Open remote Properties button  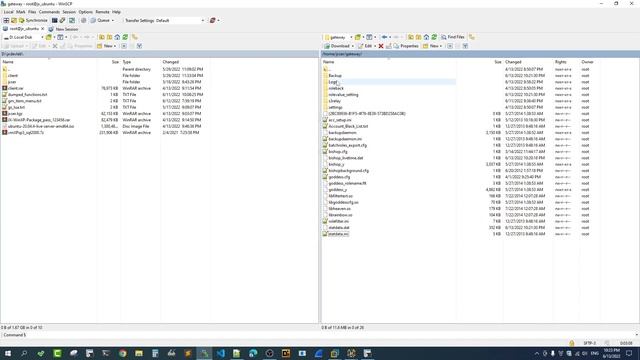406,46
